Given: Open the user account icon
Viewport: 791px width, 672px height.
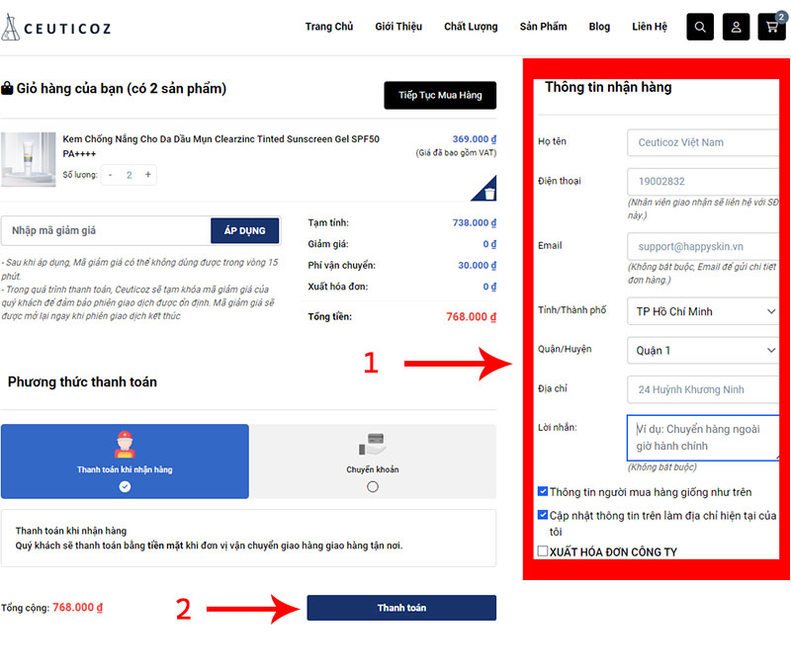Looking at the screenshot, I should [x=736, y=27].
